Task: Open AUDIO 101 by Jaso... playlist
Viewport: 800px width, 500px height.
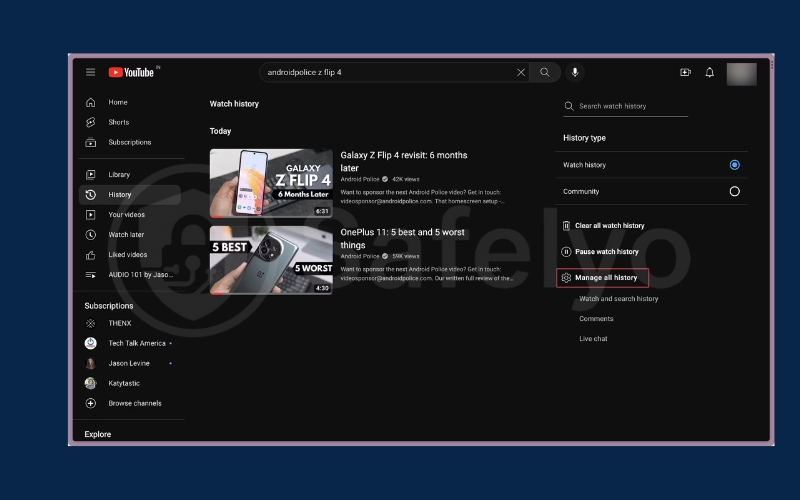Action: 141,274
